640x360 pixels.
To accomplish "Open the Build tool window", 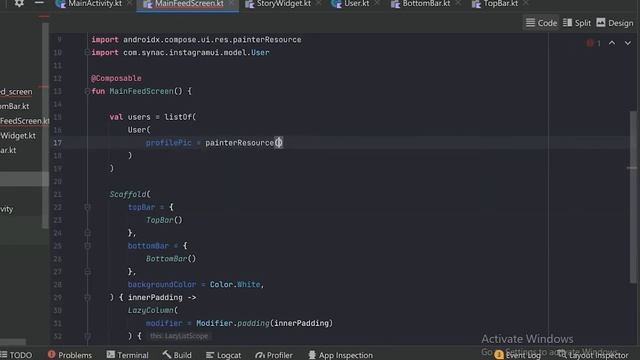I will tap(177, 355).
